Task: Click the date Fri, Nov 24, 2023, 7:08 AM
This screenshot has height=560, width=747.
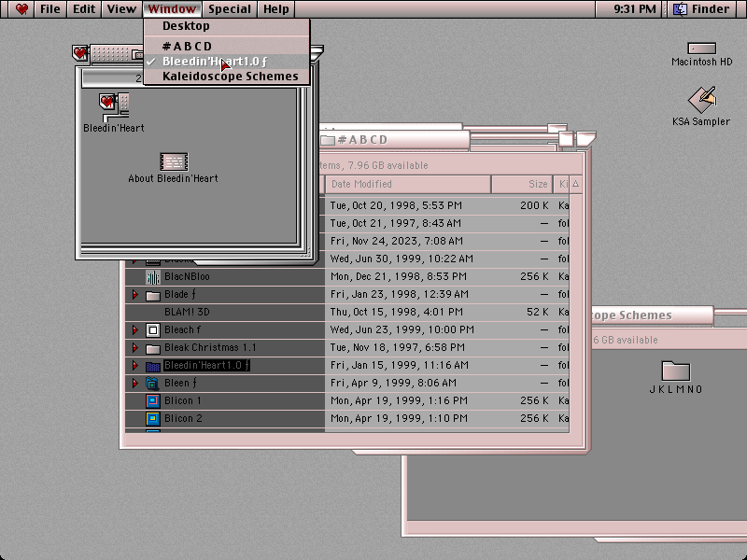Action: pyautogui.click(x=396, y=241)
